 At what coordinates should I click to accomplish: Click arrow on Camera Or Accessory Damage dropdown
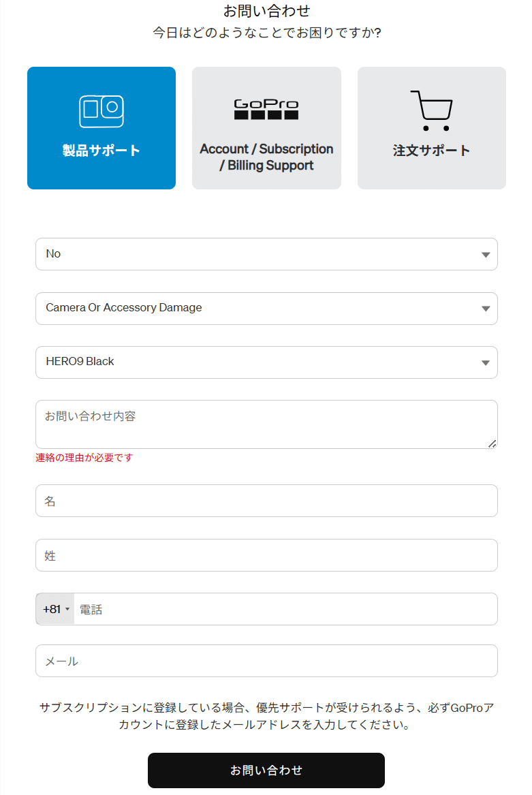486,309
